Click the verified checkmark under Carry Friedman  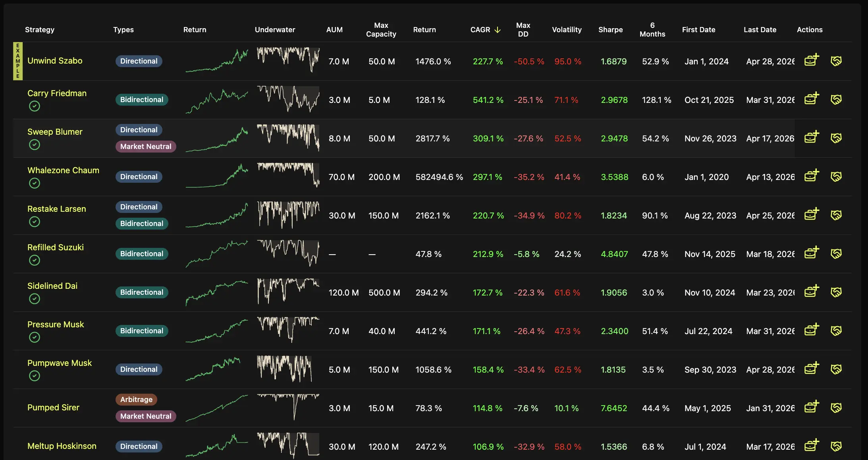(35, 106)
